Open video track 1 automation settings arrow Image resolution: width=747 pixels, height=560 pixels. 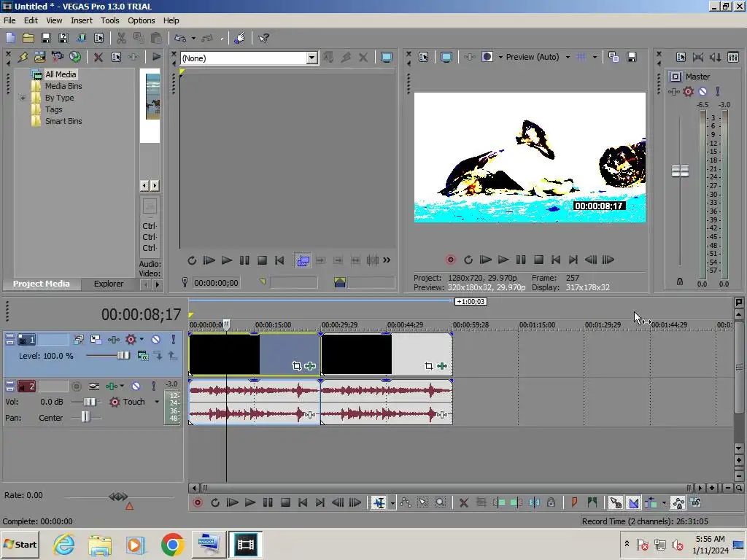coord(142,340)
